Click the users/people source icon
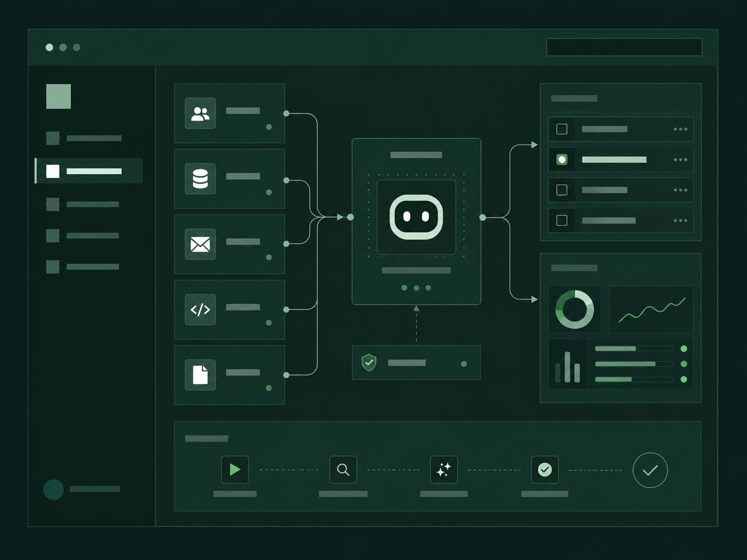The width and height of the screenshot is (747, 560). pos(200,113)
